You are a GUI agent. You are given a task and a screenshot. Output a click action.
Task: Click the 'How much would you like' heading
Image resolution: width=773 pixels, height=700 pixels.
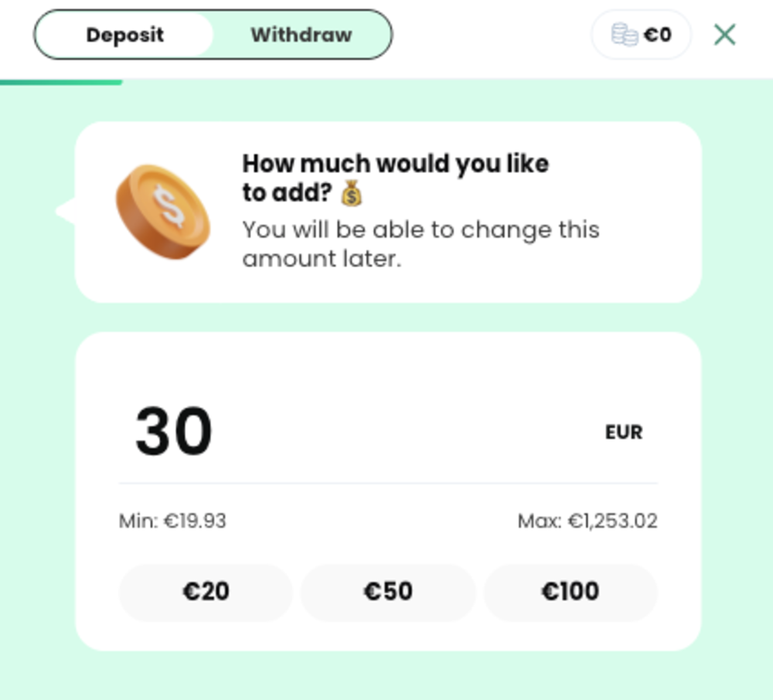point(395,164)
